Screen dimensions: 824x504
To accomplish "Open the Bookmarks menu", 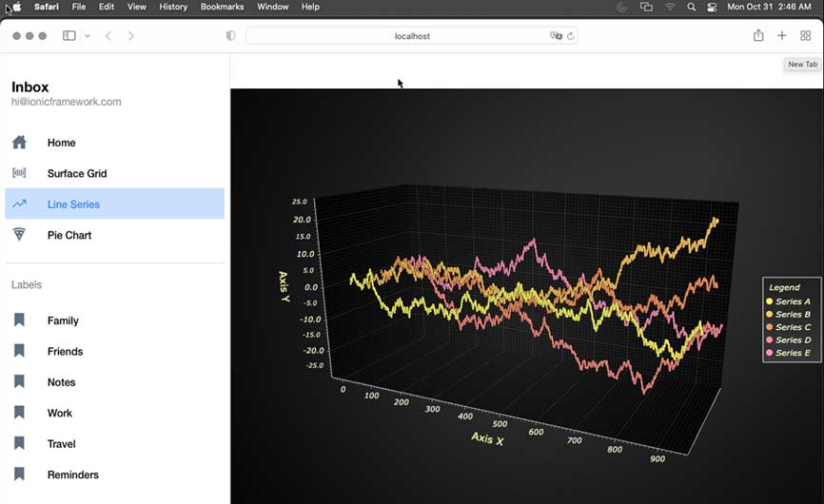I will pos(223,7).
